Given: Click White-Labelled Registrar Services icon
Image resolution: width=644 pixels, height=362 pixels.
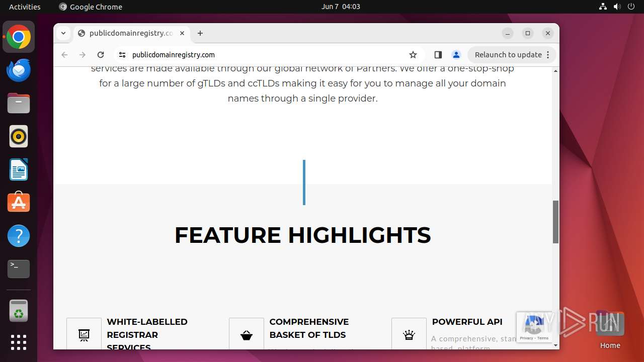Looking at the screenshot, I should 84,335.
